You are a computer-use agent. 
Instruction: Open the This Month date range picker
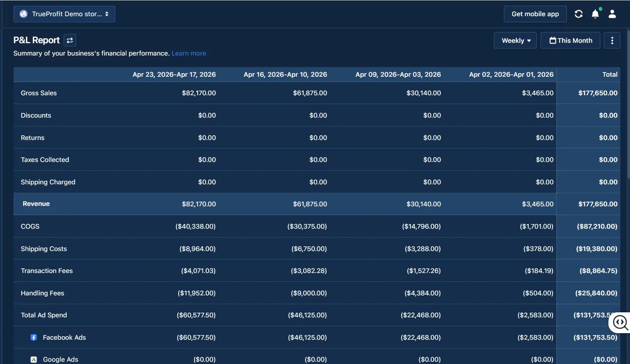(570, 40)
